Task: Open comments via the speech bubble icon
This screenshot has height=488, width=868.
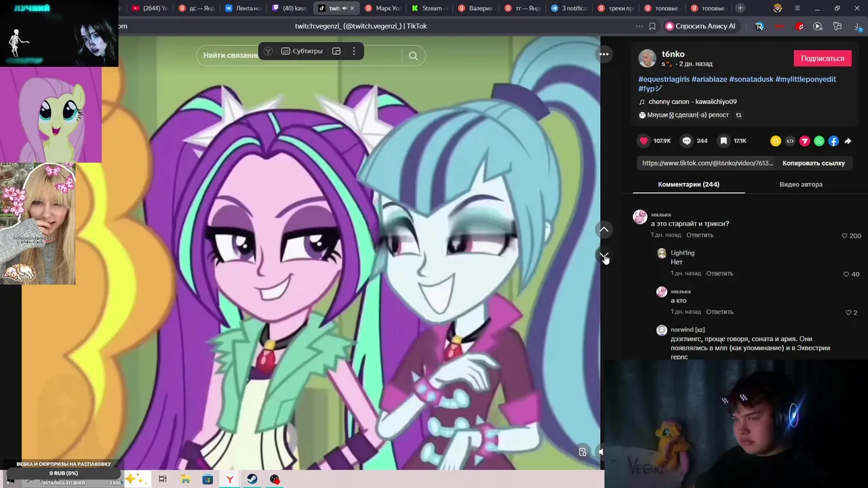Action: click(687, 141)
